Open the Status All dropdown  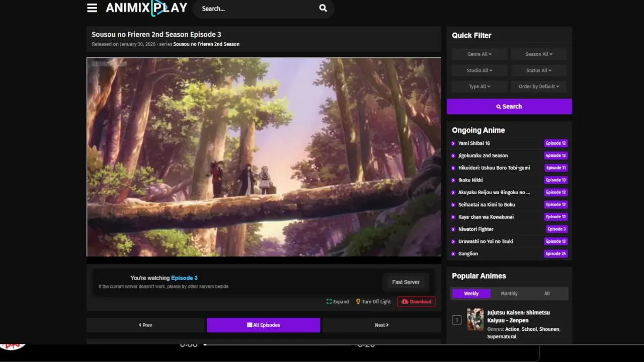(539, 70)
